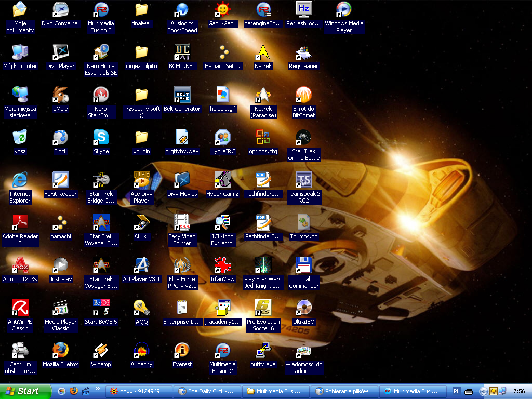Open the UltraISO disc icon
The image size is (532, 399).
coord(303,308)
